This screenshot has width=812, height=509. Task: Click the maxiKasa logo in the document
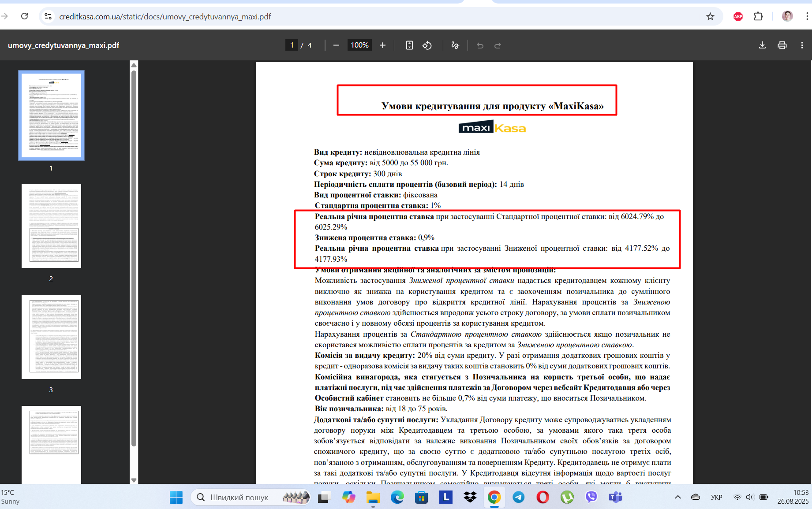coord(492,128)
